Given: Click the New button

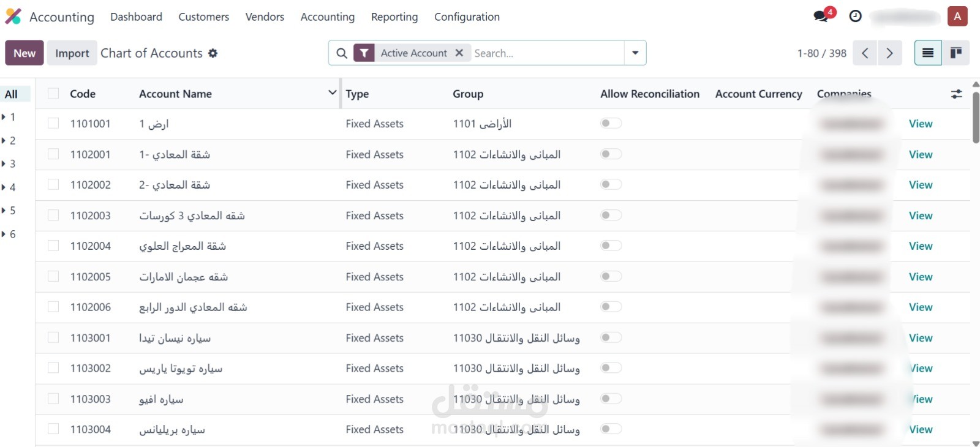Looking at the screenshot, I should [24, 53].
